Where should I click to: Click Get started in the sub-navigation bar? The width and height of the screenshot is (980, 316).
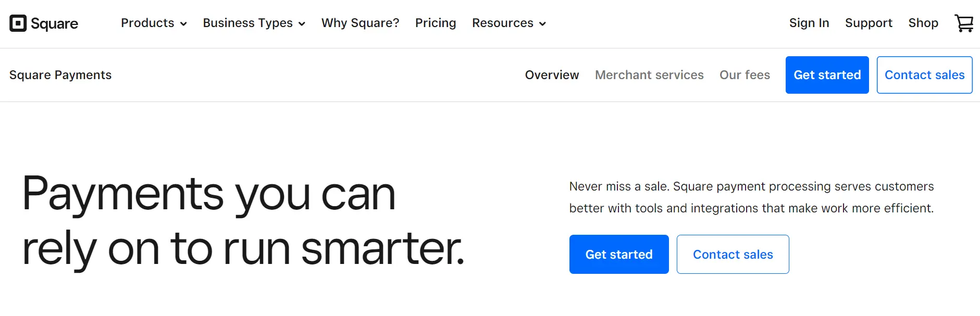coord(827,75)
